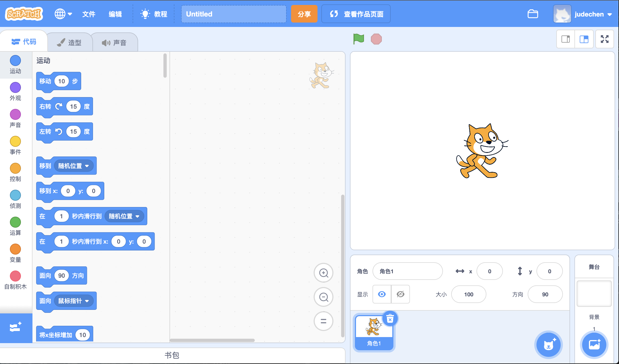This screenshot has height=364, width=619.
Task: Switch to large stage layout
Action: click(x=584, y=39)
